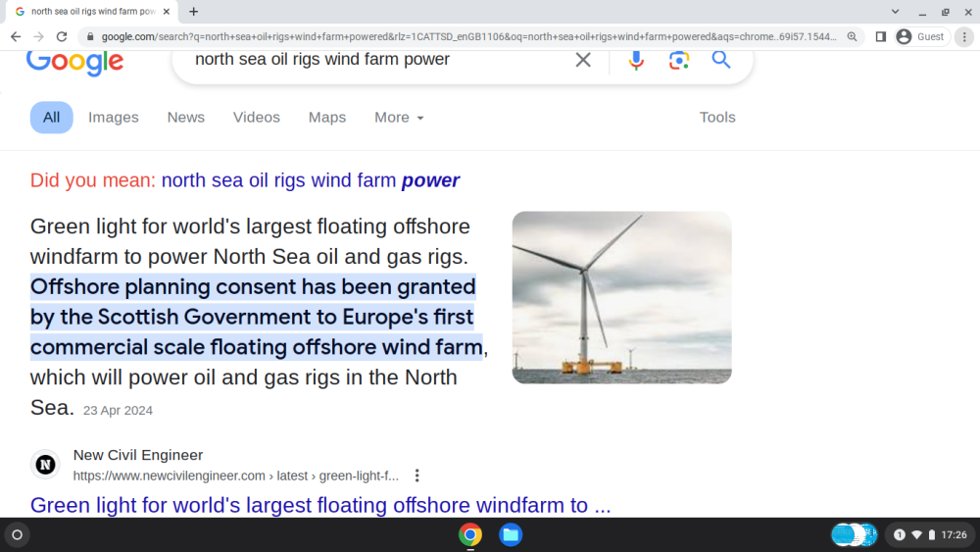Click the '23 Apr 2024' date
The width and height of the screenshot is (980, 552).
coord(118,410)
